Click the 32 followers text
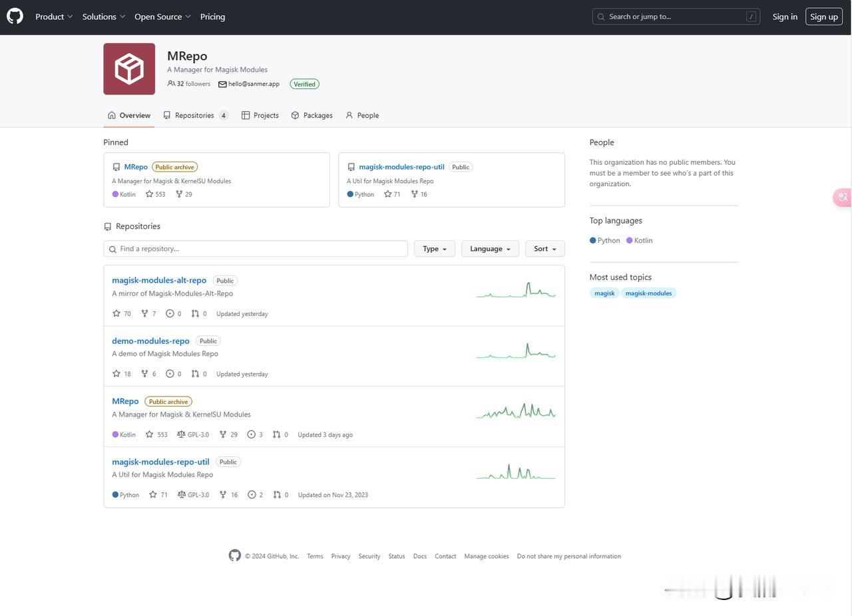 pyautogui.click(x=189, y=84)
